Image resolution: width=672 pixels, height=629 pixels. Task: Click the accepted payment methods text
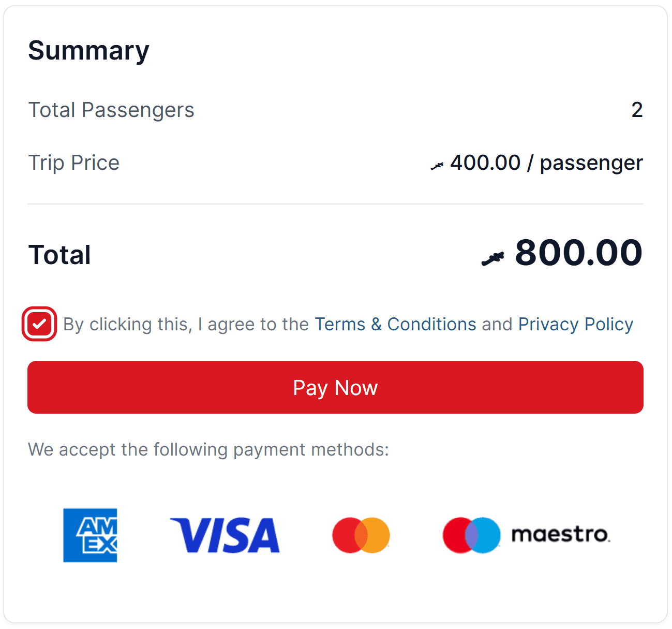pos(208,449)
